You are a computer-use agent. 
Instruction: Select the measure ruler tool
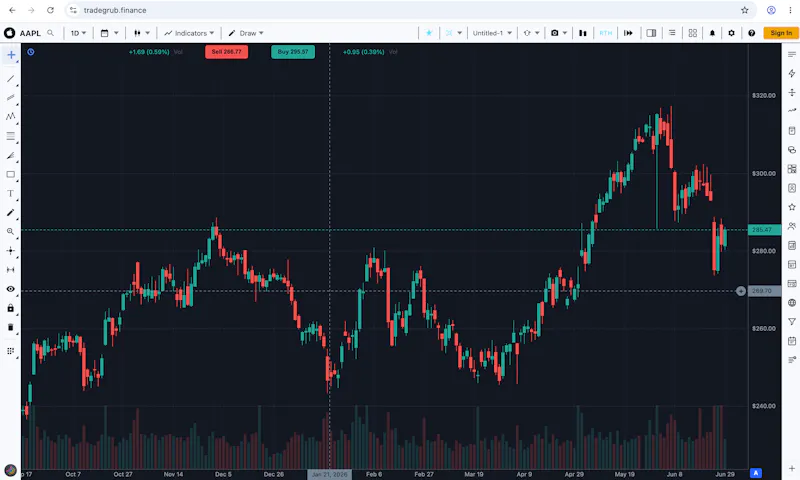coord(10,269)
